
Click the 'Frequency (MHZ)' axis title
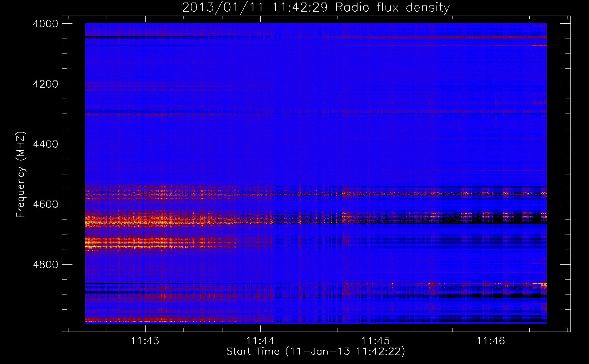click(x=21, y=175)
